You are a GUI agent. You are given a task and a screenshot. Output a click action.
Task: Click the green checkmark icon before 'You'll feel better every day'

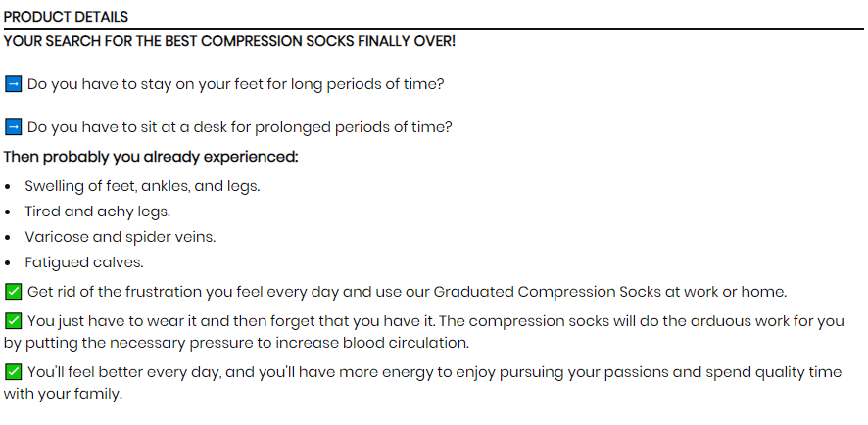point(14,372)
